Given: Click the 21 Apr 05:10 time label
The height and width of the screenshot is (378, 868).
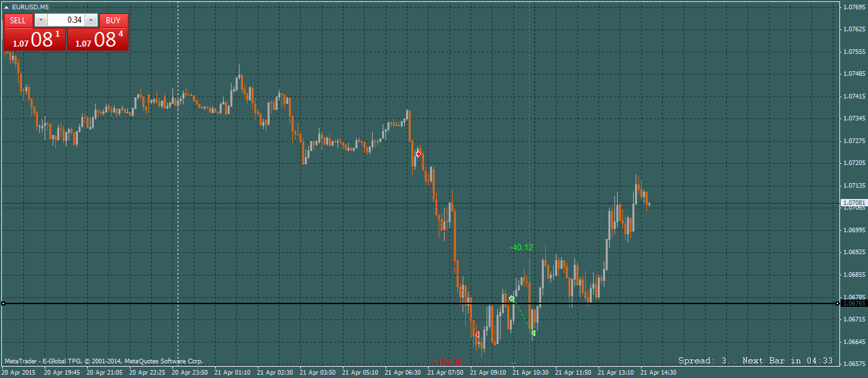Looking at the screenshot, I should pos(360,373).
